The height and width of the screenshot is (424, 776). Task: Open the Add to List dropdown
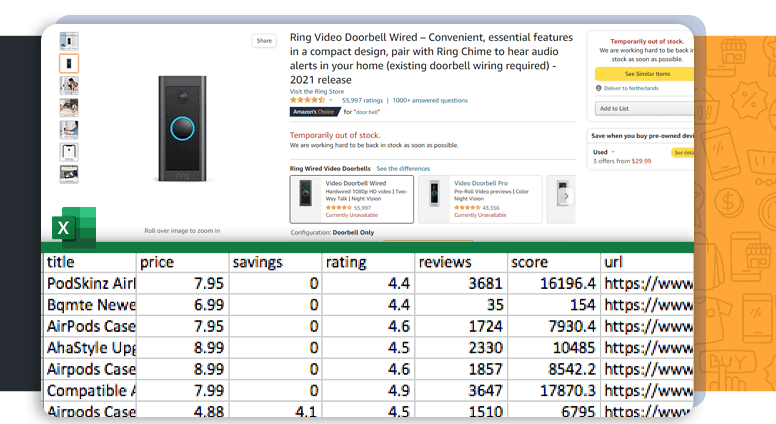pos(644,108)
